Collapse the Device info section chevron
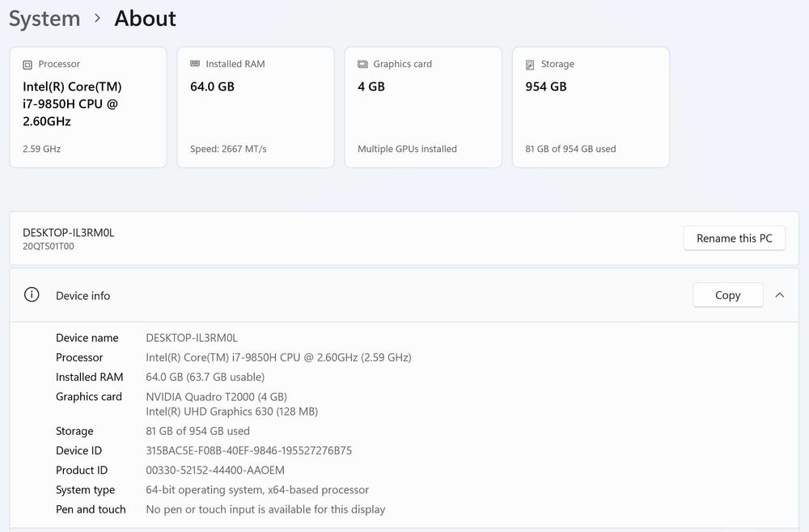 pos(780,295)
